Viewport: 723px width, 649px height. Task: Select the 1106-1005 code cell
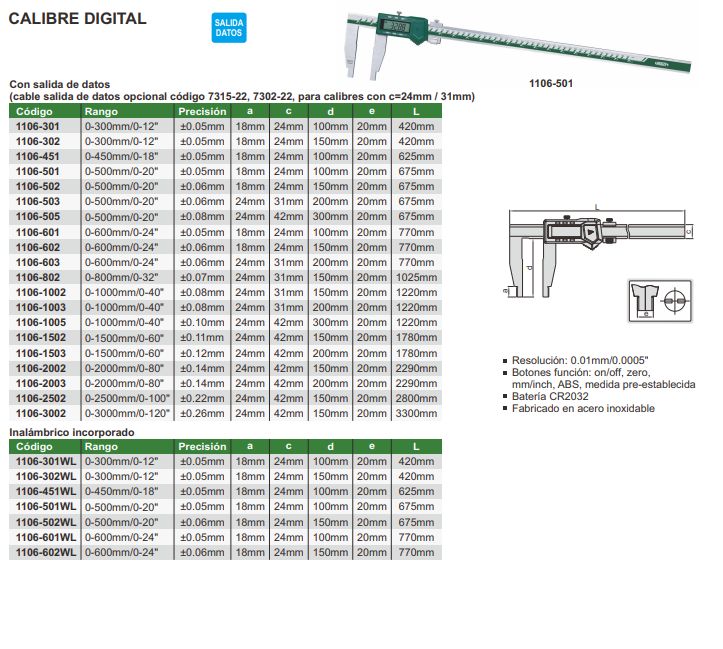38,322
